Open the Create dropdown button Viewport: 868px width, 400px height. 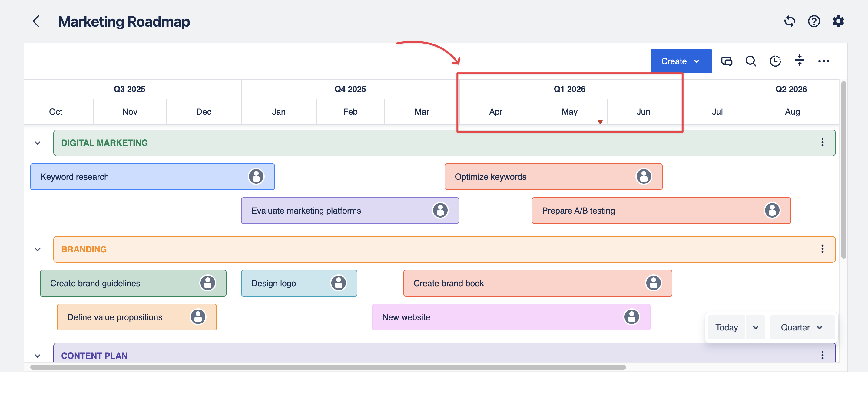pyautogui.click(x=681, y=61)
